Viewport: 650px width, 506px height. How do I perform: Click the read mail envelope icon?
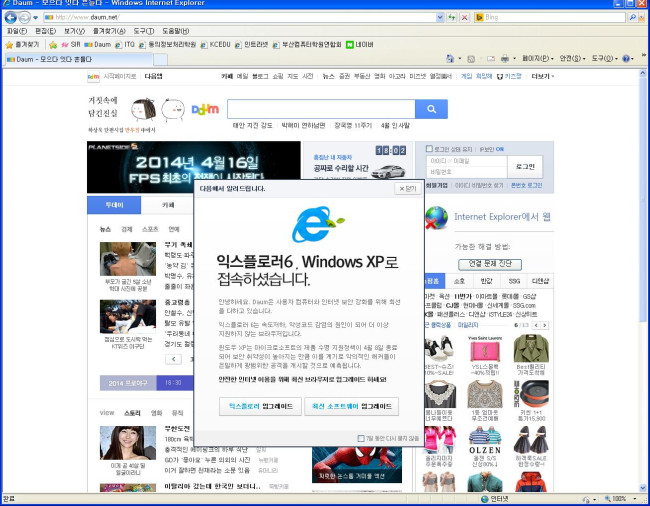click(491, 59)
